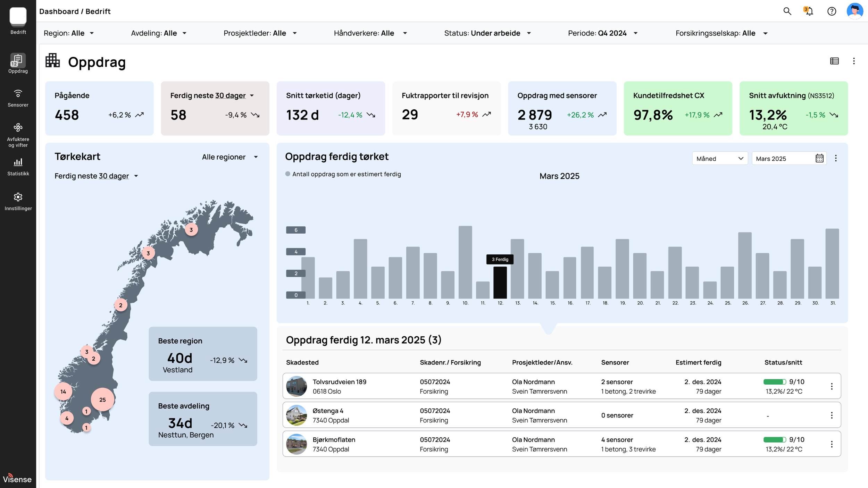Click the Beste region Vestland card
The height and width of the screenshot is (488, 868).
click(203, 354)
